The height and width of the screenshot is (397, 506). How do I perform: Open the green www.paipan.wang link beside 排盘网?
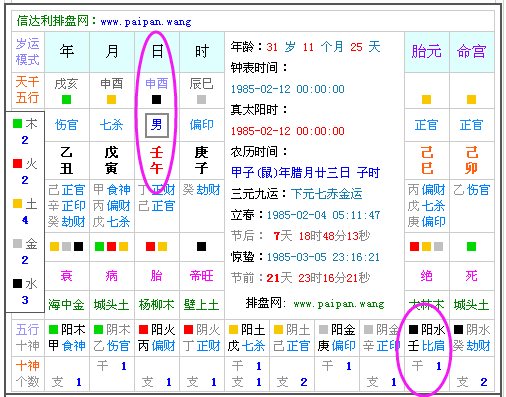339,304
